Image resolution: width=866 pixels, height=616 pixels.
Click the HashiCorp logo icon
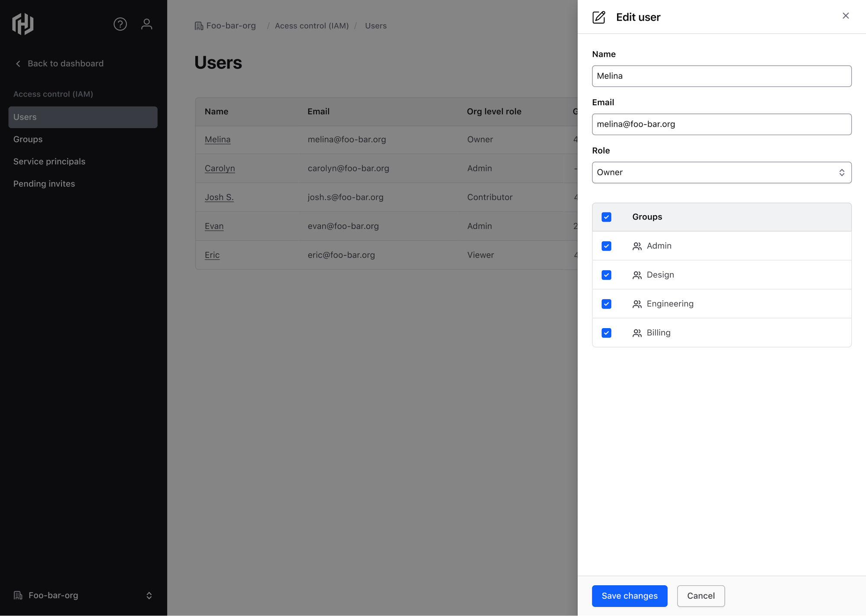click(23, 24)
